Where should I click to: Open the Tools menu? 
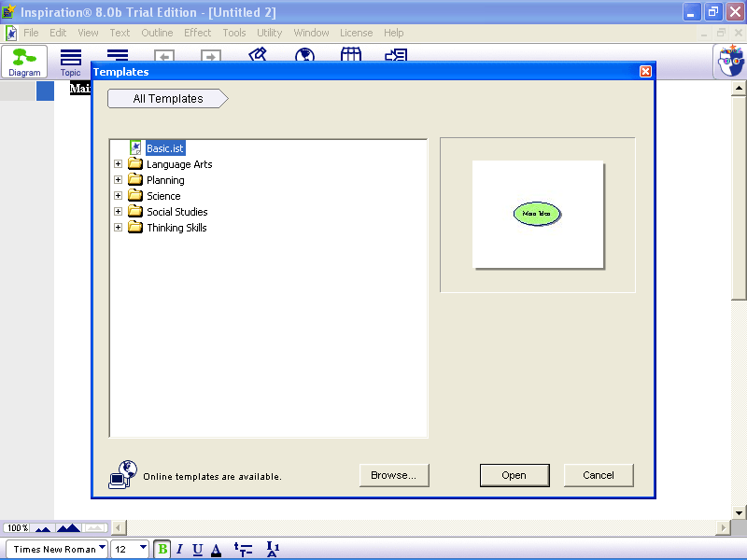pos(233,33)
